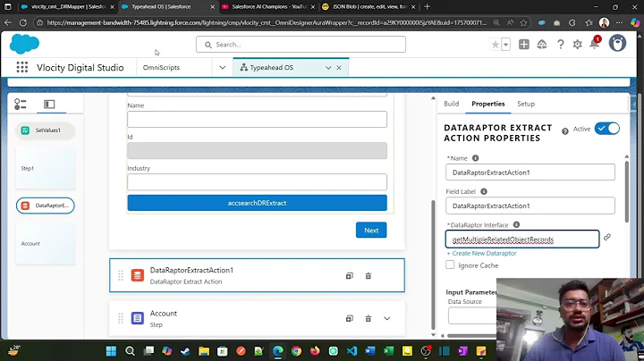Click the Name property input field
644x361 pixels.
tap(530, 172)
